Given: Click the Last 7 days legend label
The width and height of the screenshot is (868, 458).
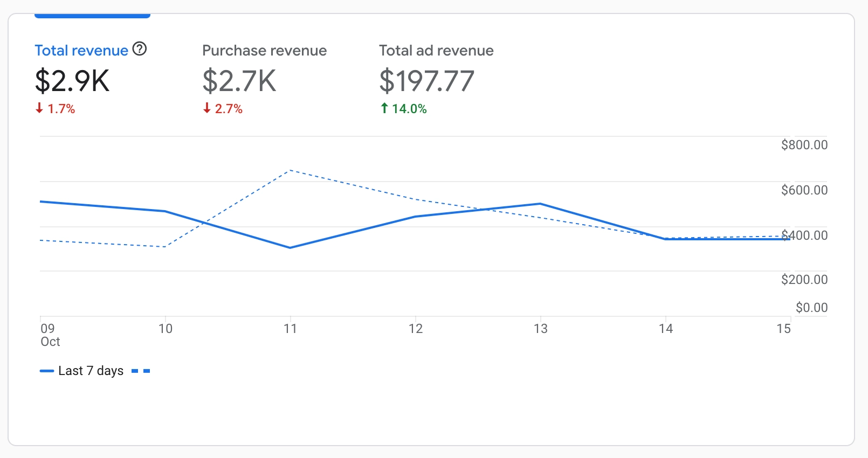Looking at the screenshot, I should (91, 371).
